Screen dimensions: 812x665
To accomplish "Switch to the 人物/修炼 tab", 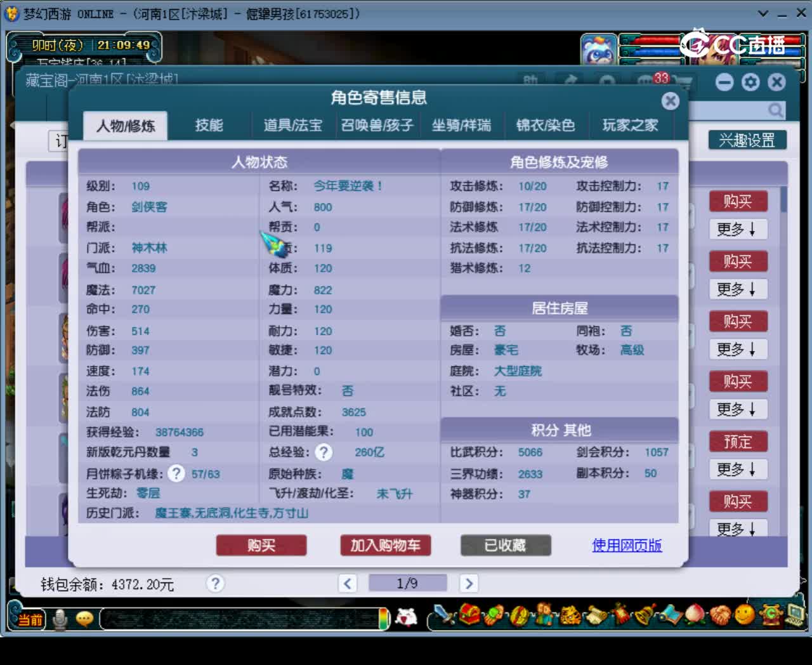I will tap(126, 126).
